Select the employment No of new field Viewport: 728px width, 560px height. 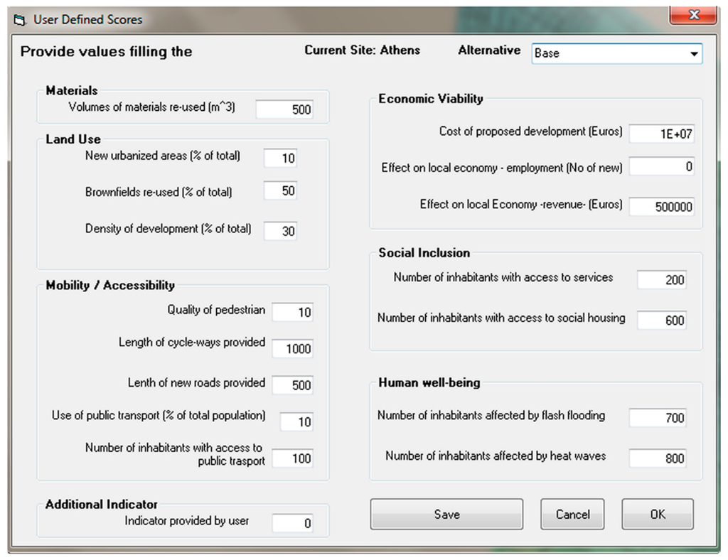[662, 166]
